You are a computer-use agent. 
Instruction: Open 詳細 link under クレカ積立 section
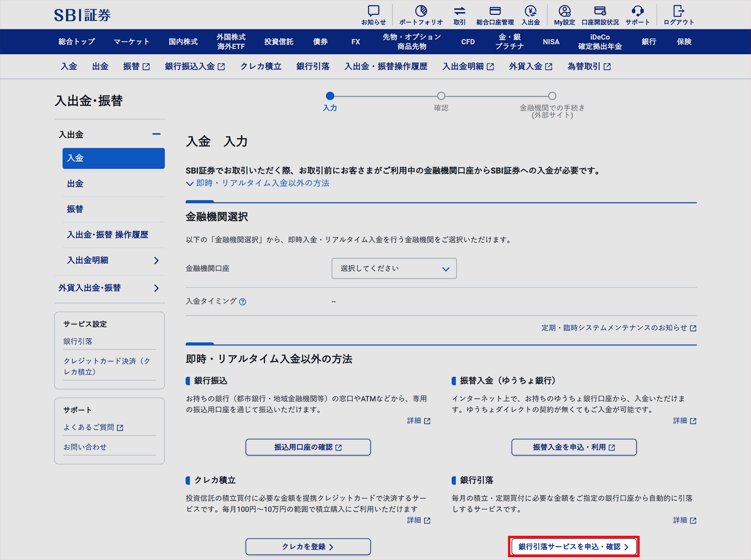pos(419,520)
